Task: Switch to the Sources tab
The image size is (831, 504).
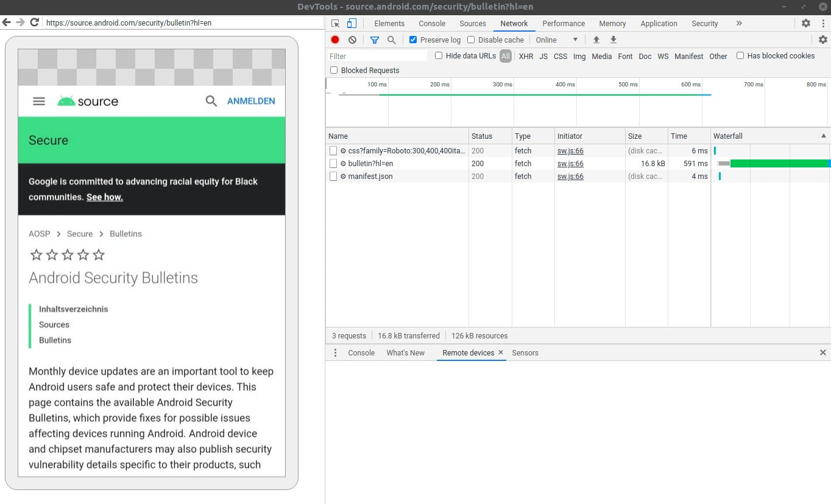Action: tap(473, 23)
